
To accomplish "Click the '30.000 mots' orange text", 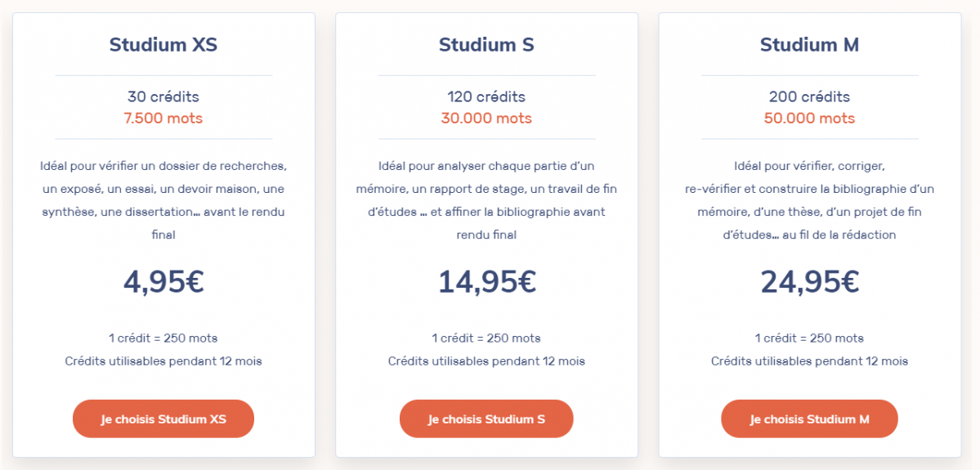I will [x=486, y=119].
